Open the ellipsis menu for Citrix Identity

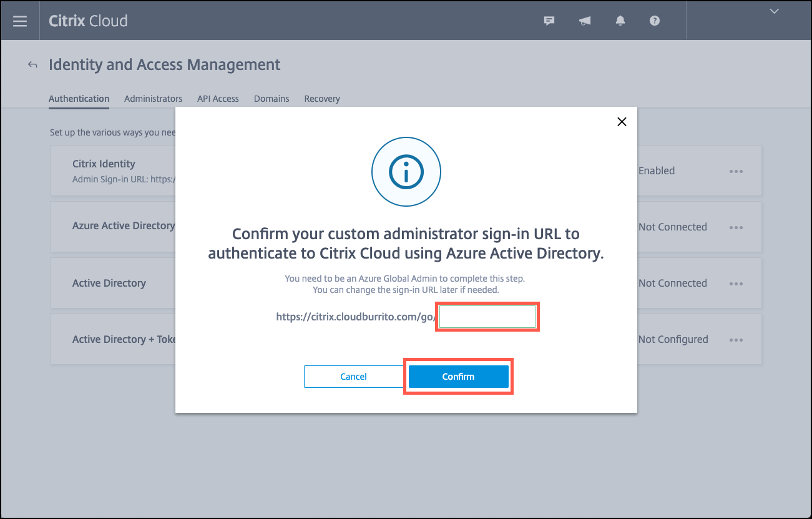[736, 171]
